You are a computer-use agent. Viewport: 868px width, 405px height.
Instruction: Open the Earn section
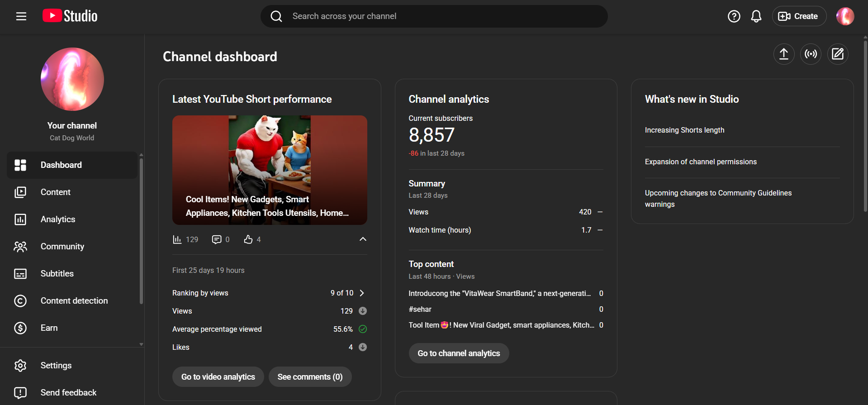click(x=49, y=328)
